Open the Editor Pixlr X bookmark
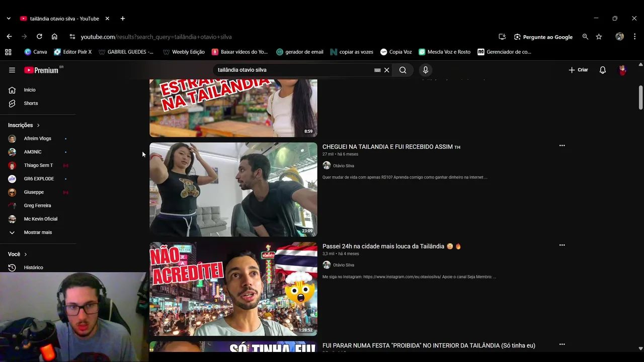 click(73, 52)
